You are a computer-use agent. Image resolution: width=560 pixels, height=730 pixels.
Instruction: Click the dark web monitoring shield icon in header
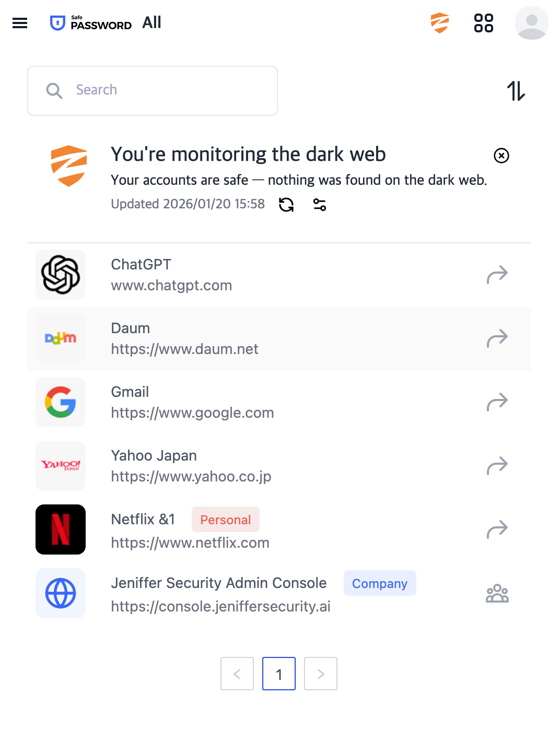tap(440, 23)
